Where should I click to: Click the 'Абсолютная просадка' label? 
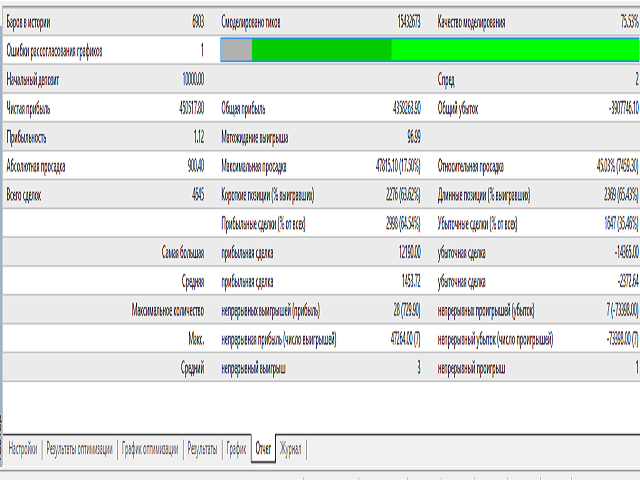[36, 167]
